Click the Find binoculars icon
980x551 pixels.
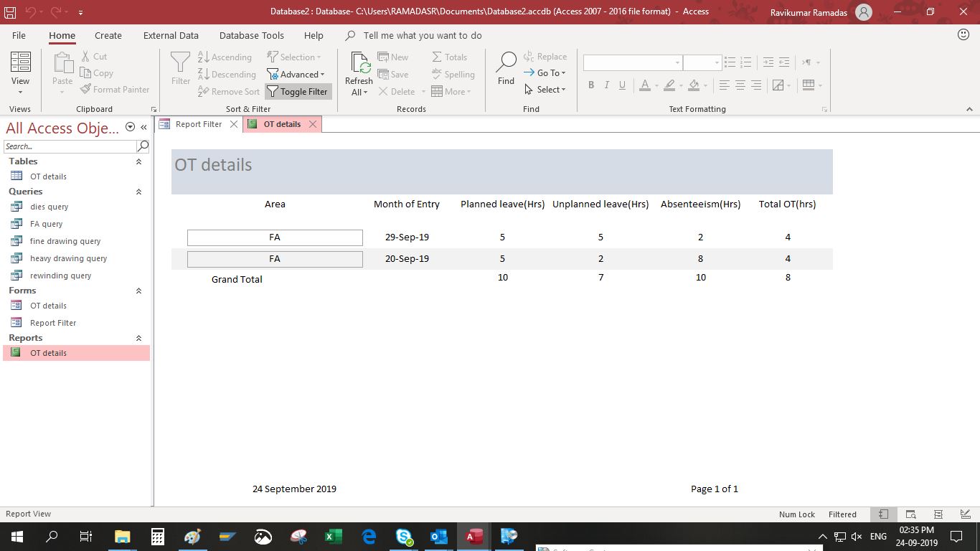pyautogui.click(x=506, y=68)
